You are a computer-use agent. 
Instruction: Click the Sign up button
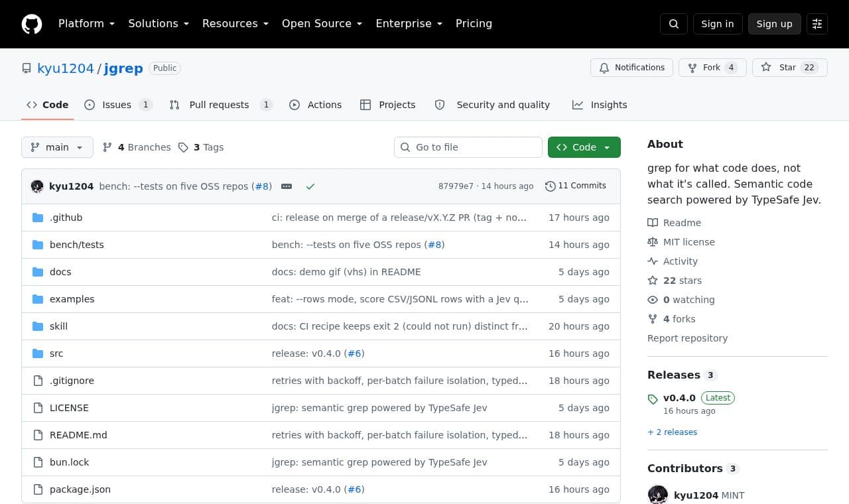pyautogui.click(x=775, y=24)
